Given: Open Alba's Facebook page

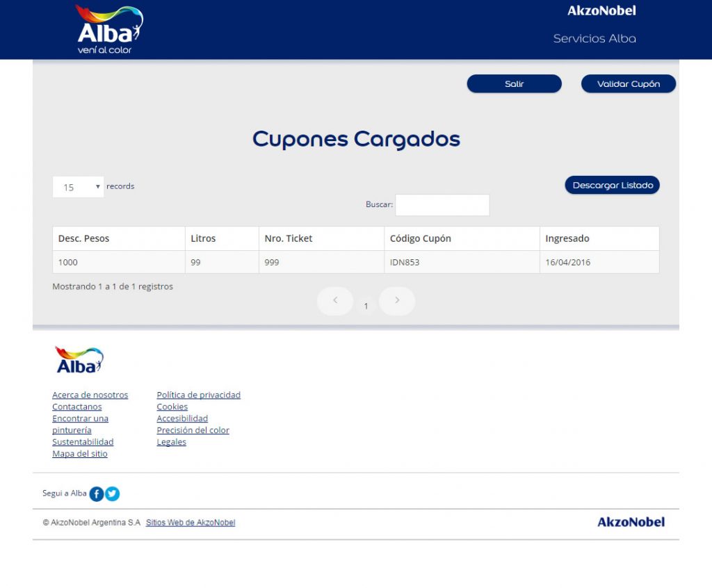Looking at the screenshot, I should 97,493.
